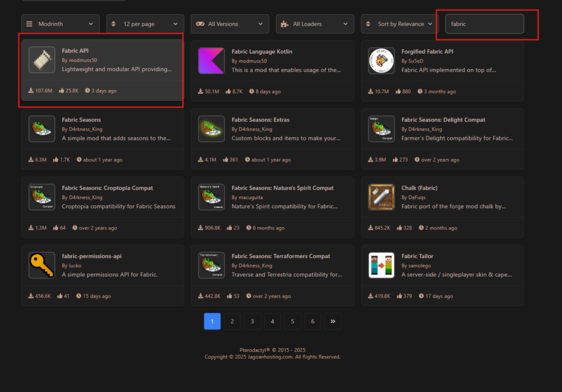Image resolution: width=562 pixels, height=392 pixels.
Task: Click the Fabric Seasons dinosaur icon
Action: click(42, 128)
